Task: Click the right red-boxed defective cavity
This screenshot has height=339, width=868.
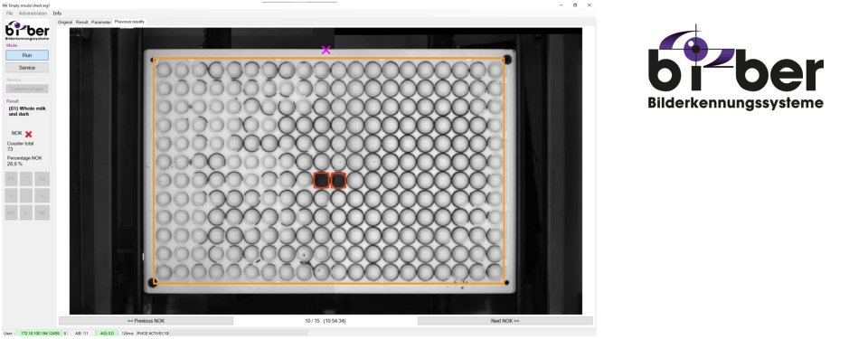Action: point(338,180)
